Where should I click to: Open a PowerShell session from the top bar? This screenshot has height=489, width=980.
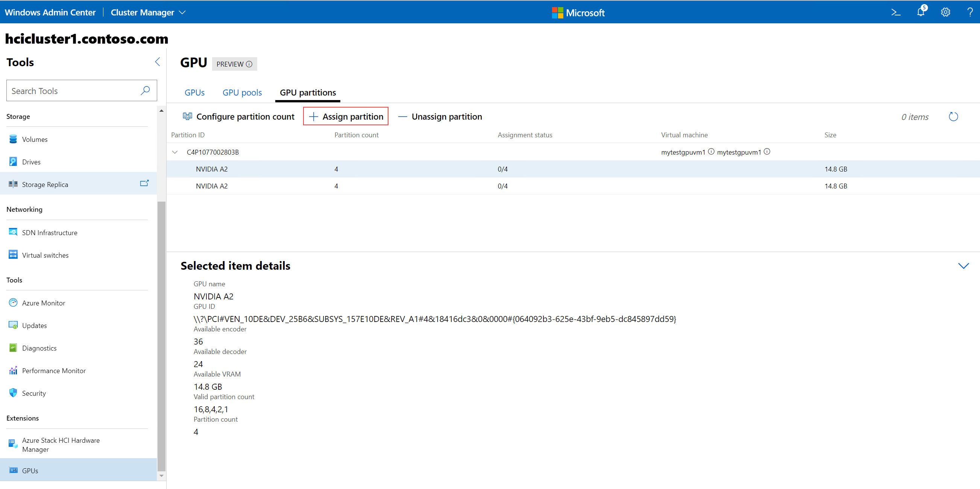click(896, 12)
